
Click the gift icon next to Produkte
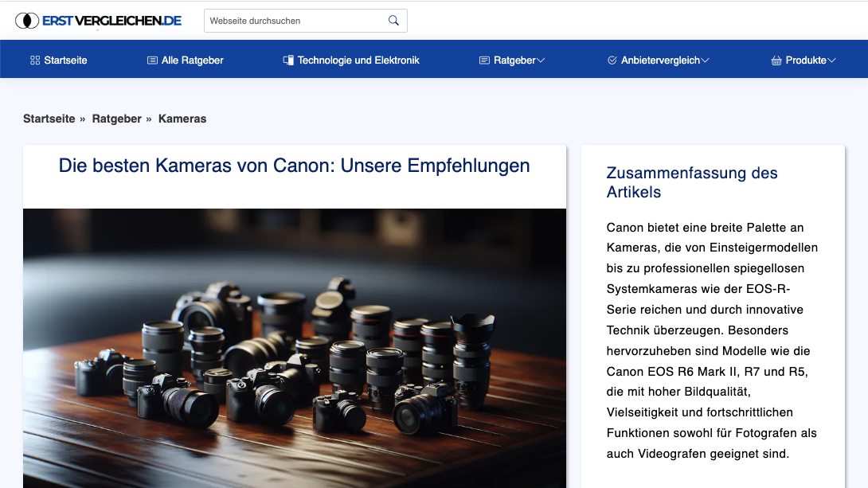[776, 59]
